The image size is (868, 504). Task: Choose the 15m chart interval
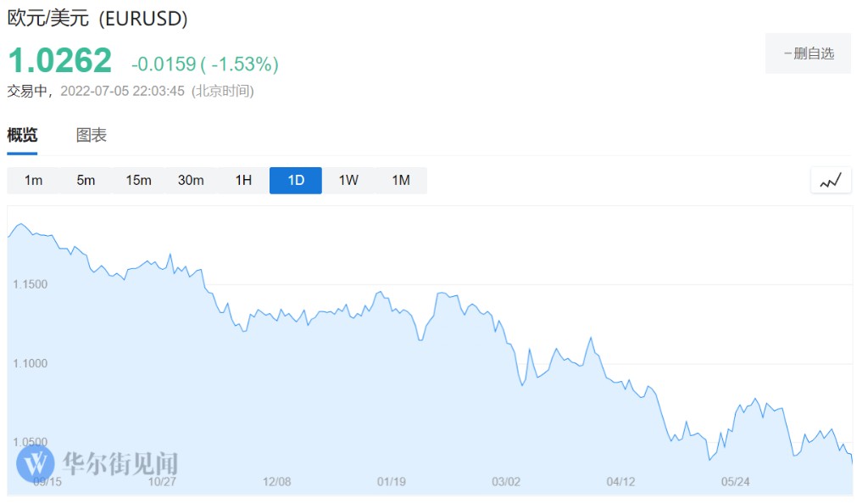(138, 180)
